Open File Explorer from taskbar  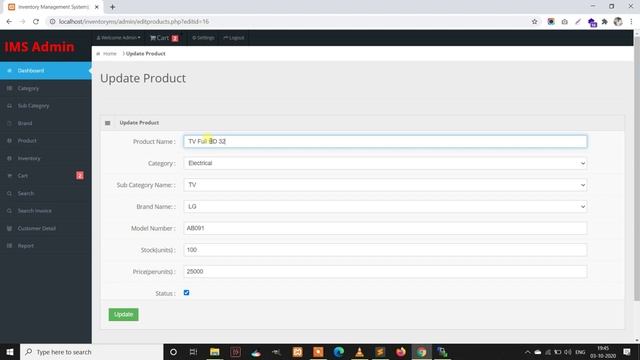(x=215, y=352)
